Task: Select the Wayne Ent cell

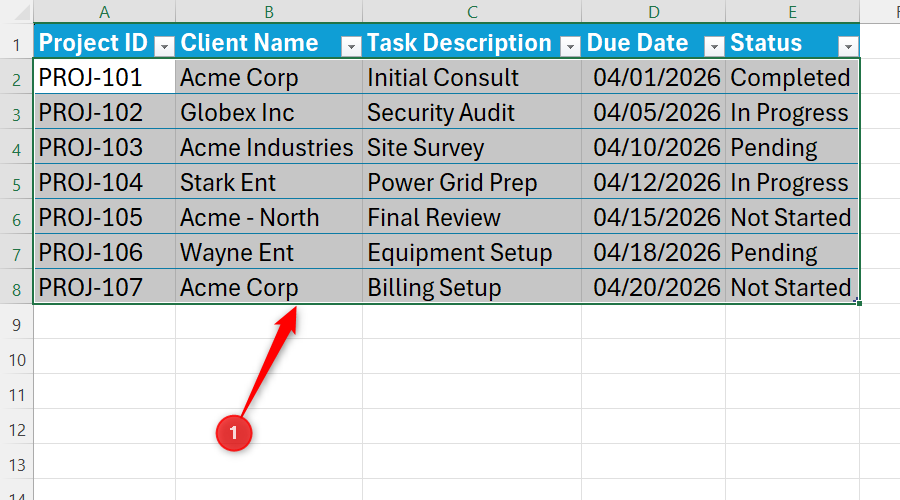Action: (269, 251)
